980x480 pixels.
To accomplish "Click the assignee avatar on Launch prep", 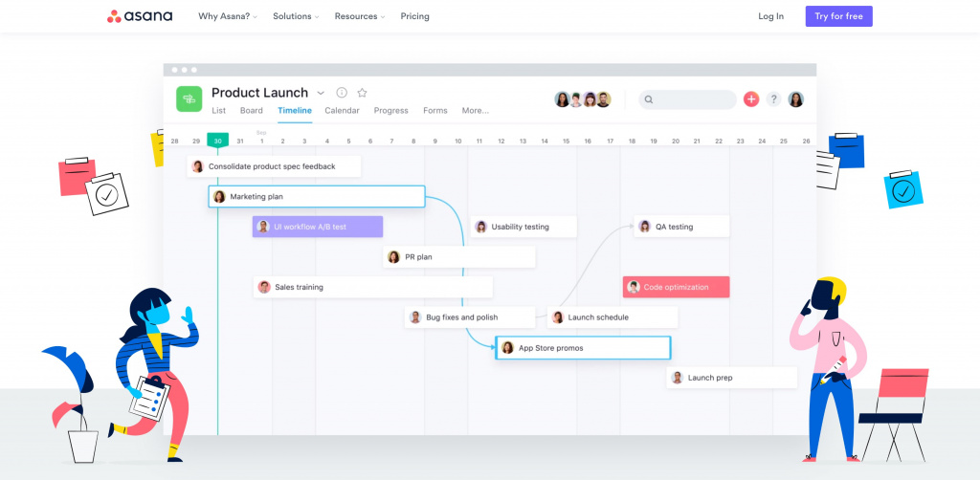I will coord(677,378).
